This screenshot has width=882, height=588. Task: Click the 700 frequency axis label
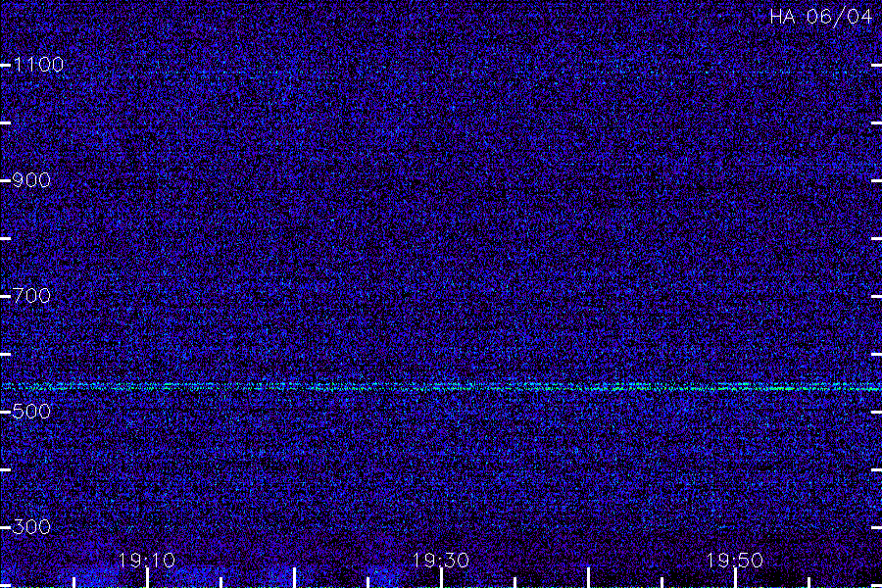31,296
